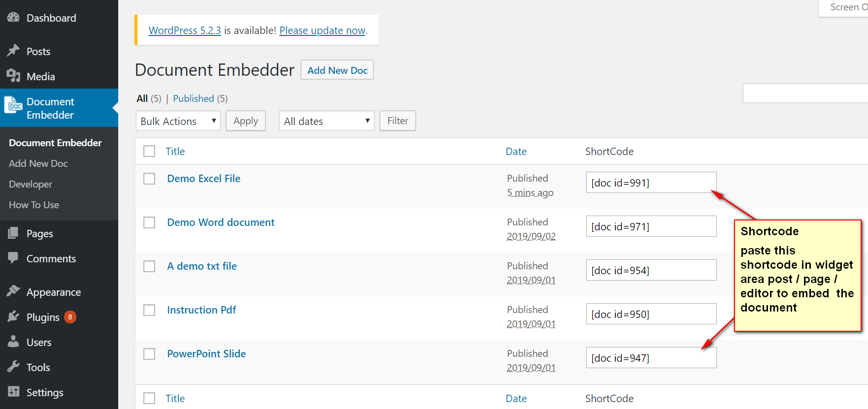Click the Comments bubble icon

coord(13,258)
